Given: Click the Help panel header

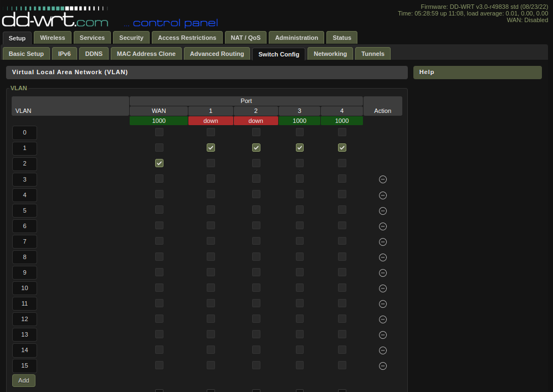Looking at the screenshot, I should 477,73.
